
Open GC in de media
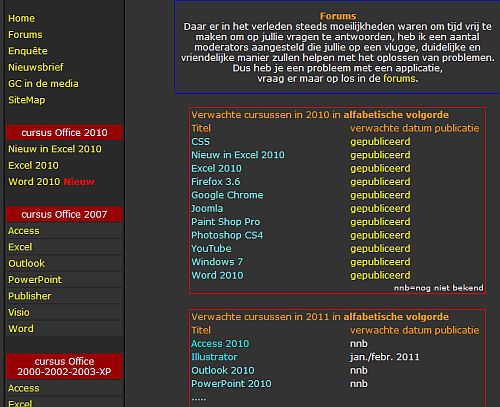pos(43,84)
